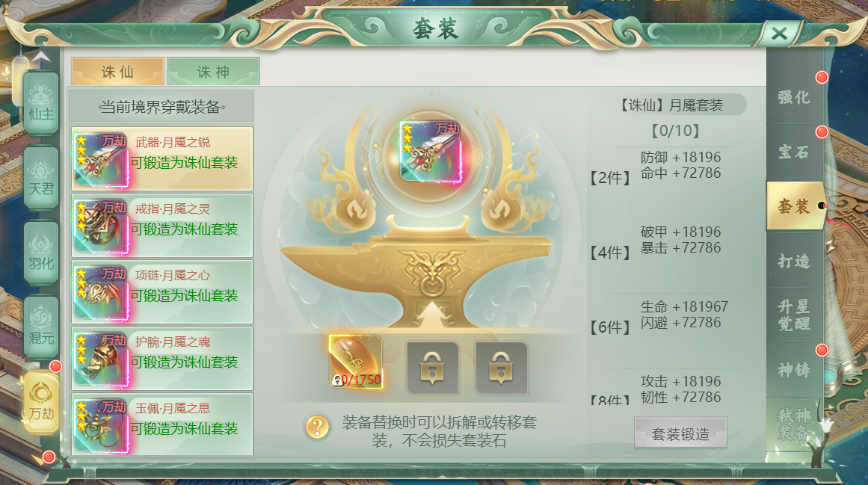Click the 套装锻造 button
The width and height of the screenshot is (868, 485).
point(680,433)
